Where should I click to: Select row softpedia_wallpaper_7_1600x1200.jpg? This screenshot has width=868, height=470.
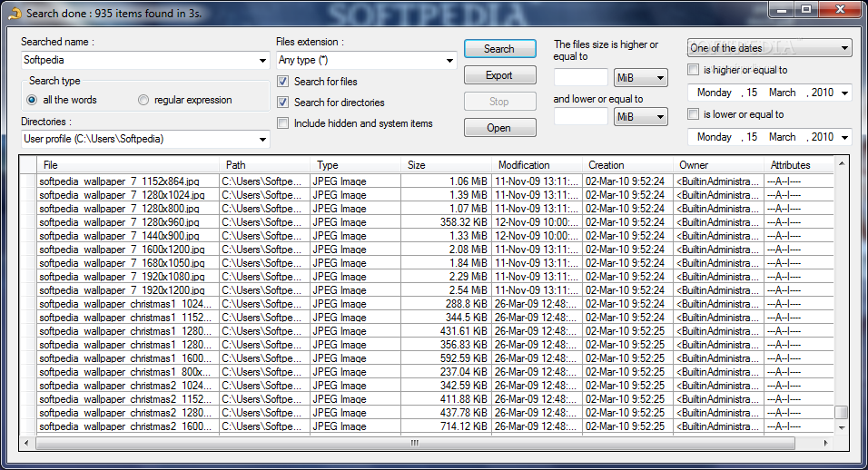point(426,250)
